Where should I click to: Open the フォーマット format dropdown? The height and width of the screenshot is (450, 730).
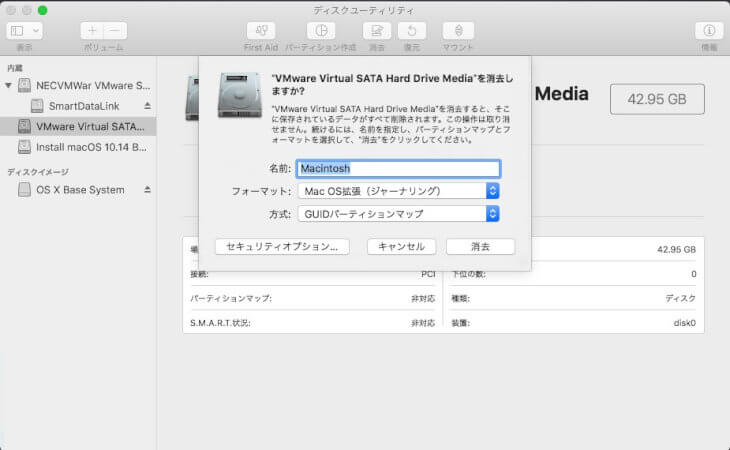click(x=398, y=190)
